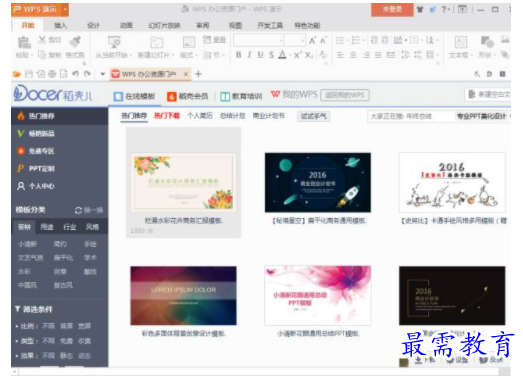This screenshot has height=376, width=523.
Task: Expand the Text Box dropdown arrow
Action: [x=471, y=55]
